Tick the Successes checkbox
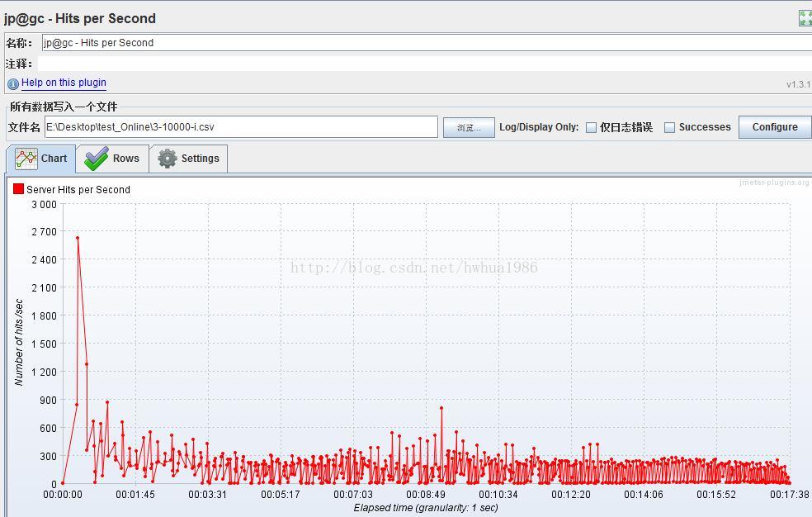 (669, 127)
